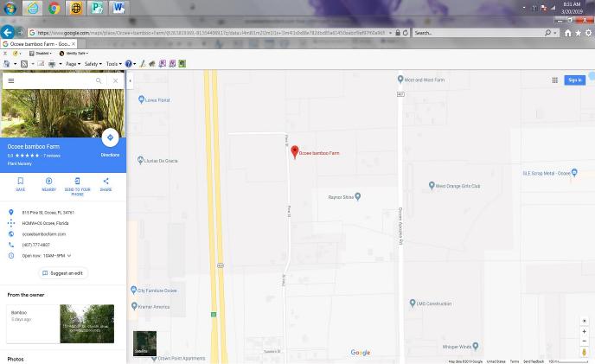Open the bamboo owner post photo thumbnail
Image resolution: width=595 pixels, height=364 pixels.
point(86,323)
